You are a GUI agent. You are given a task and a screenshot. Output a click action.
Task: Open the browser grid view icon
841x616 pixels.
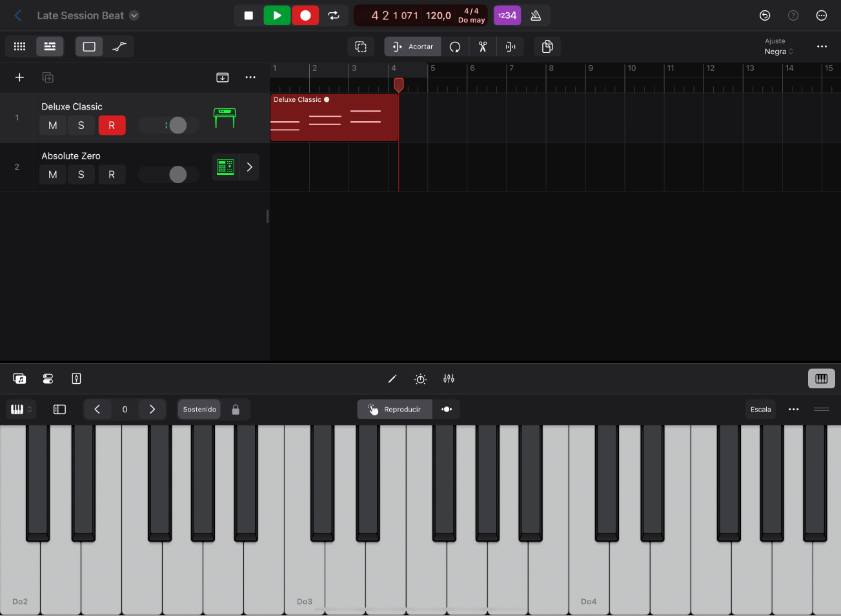[x=19, y=46]
